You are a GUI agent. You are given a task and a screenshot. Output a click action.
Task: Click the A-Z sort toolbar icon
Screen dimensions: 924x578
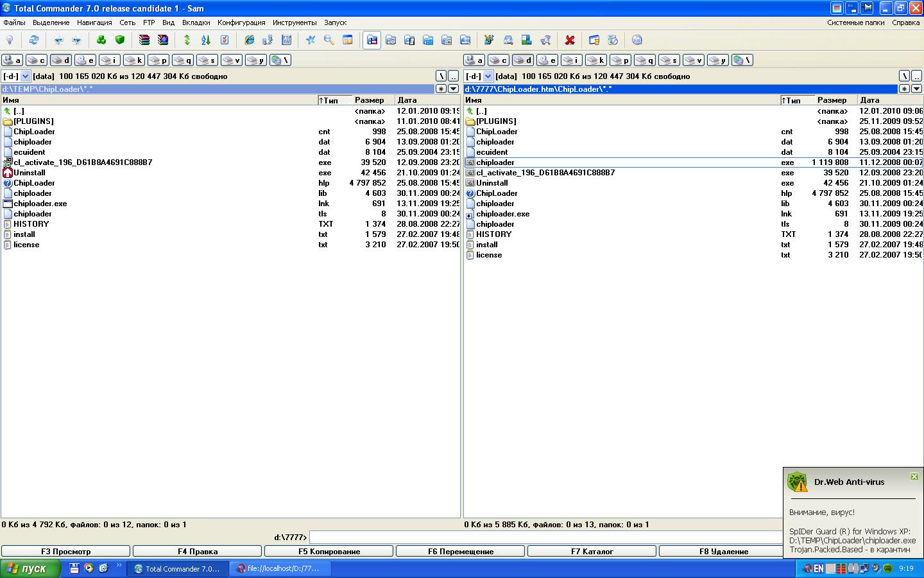coord(206,40)
